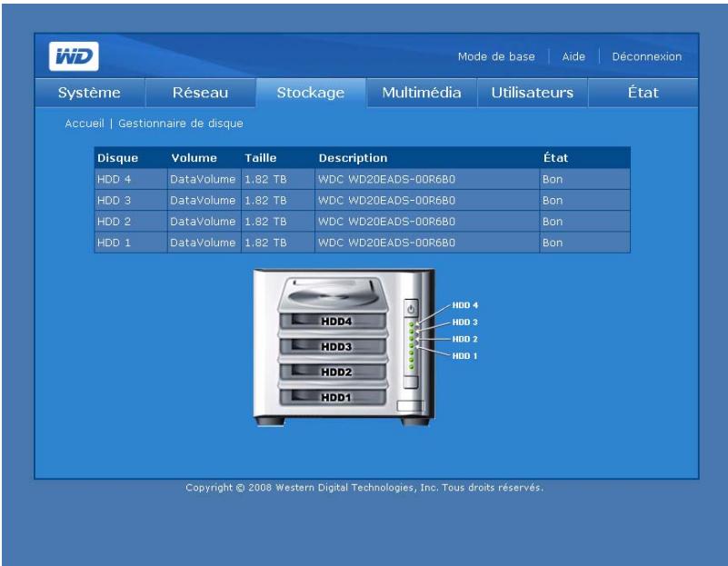728x566 pixels.
Task: Click Bon status in HDD 1 row
Action: [553, 243]
